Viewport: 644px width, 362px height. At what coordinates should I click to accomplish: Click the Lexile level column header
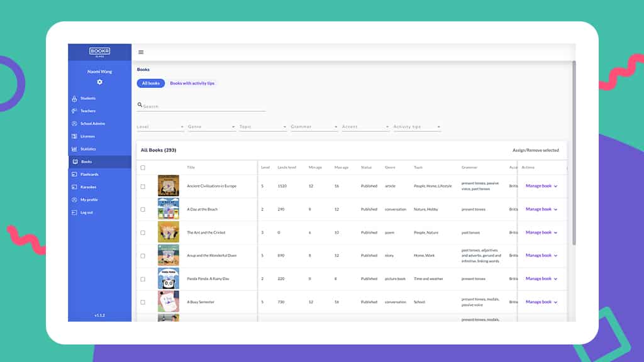tap(287, 167)
